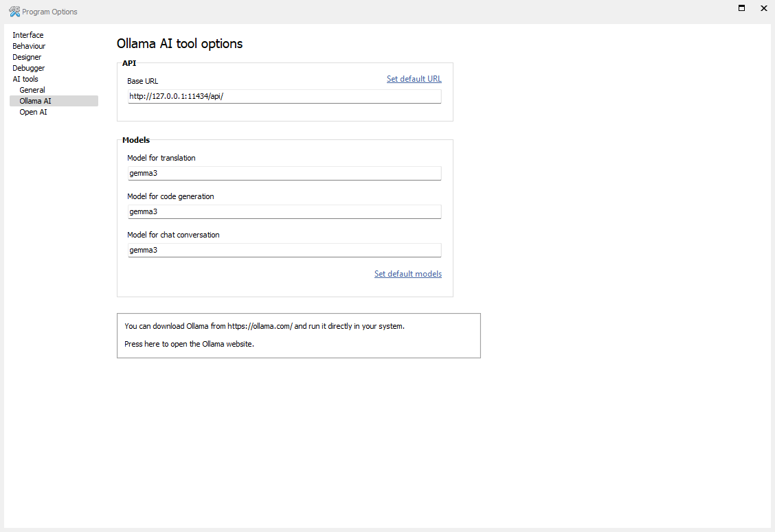Focus the Model for chat conversation field
This screenshot has width=775, height=532.
(x=284, y=250)
